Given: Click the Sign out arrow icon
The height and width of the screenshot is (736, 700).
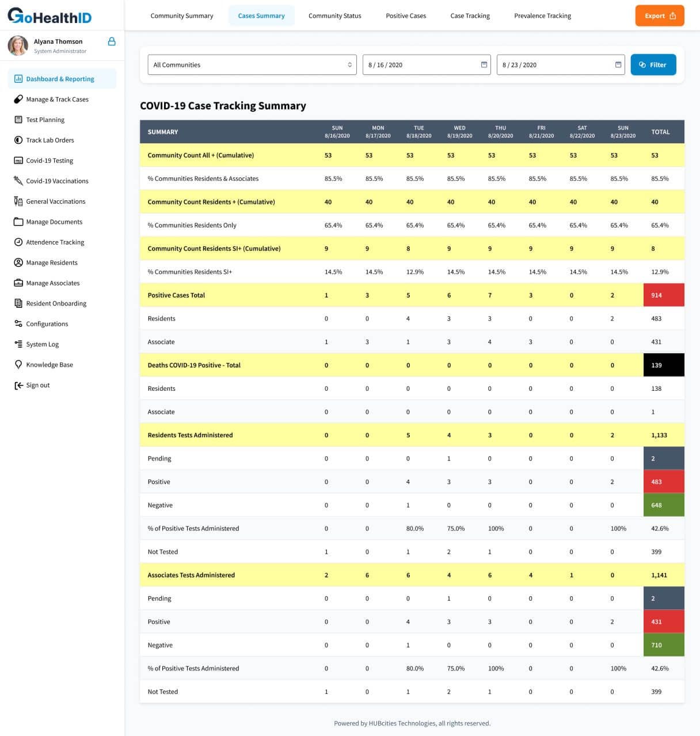Looking at the screenshot, I should [18, 385].
